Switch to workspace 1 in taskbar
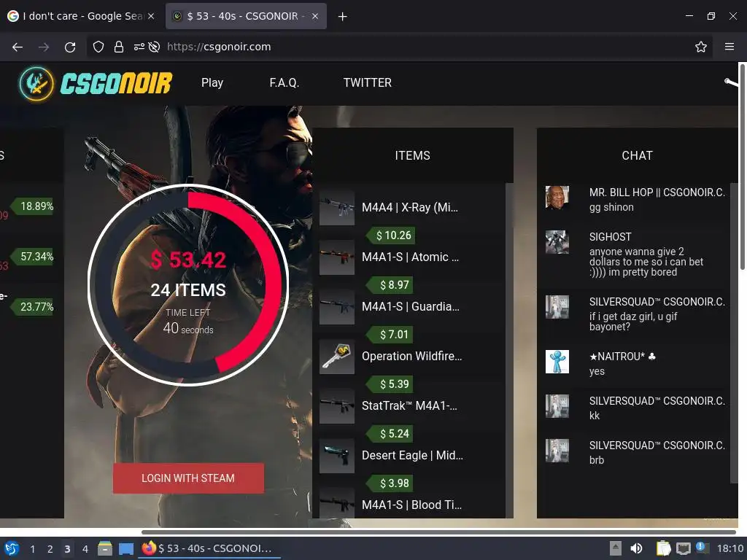This screenshot has height=560, width=747. point(32,549)
